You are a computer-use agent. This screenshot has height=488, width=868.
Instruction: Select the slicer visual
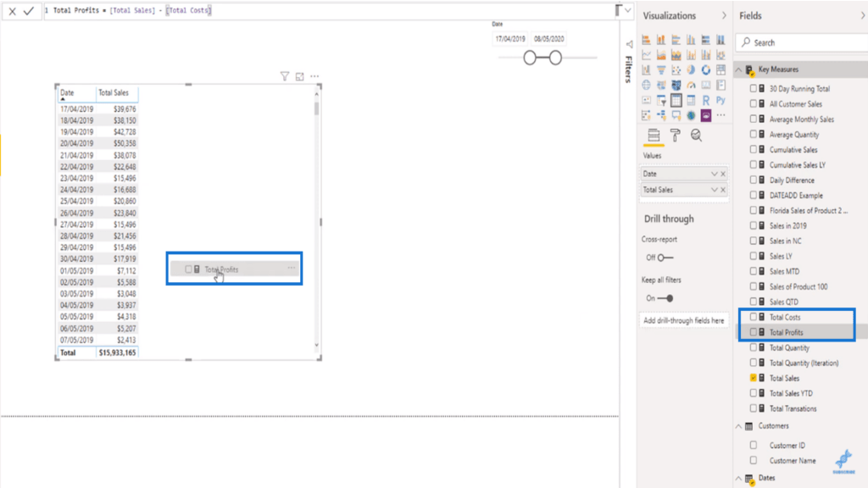pyautogui.click(x=661, y=100)
